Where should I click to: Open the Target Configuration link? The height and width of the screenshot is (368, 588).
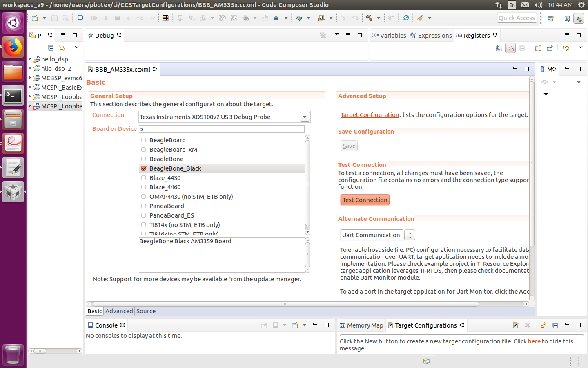click(370, 115)
